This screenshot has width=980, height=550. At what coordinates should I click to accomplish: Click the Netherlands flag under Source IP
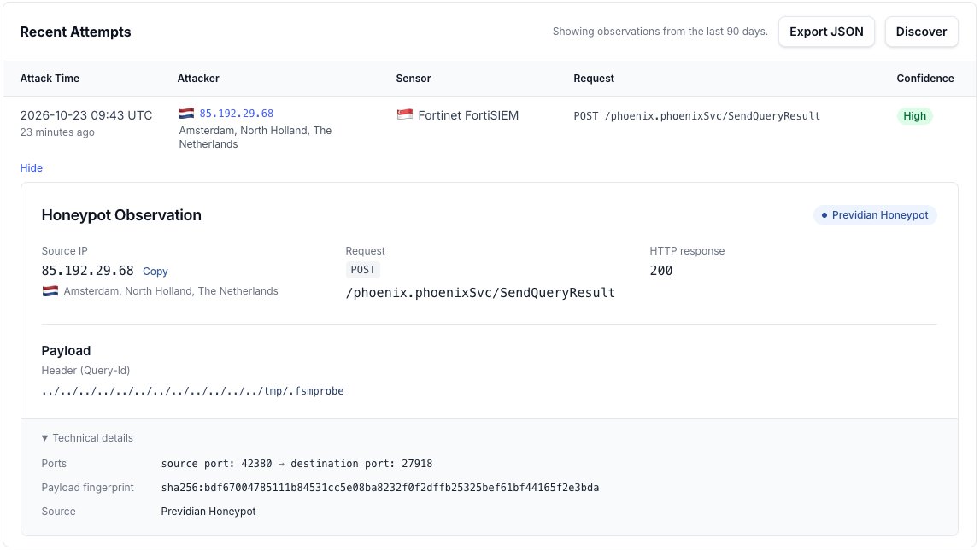[x=50, y=291]
